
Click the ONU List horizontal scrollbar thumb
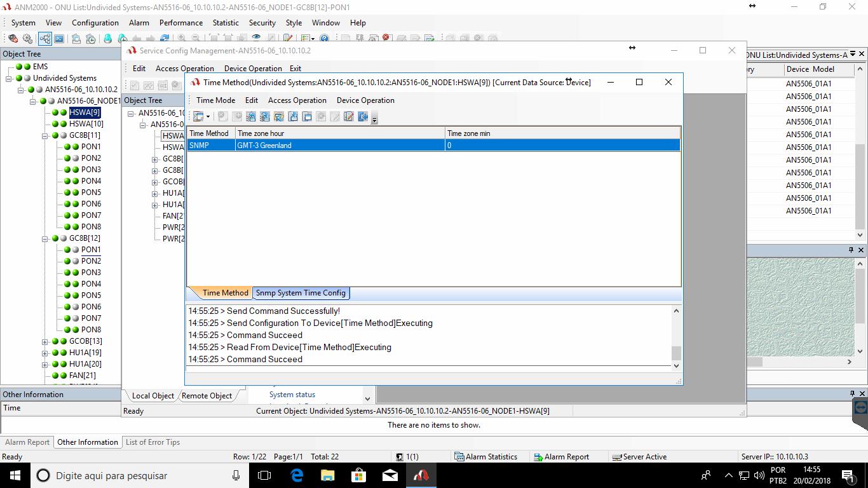[754, 362]
